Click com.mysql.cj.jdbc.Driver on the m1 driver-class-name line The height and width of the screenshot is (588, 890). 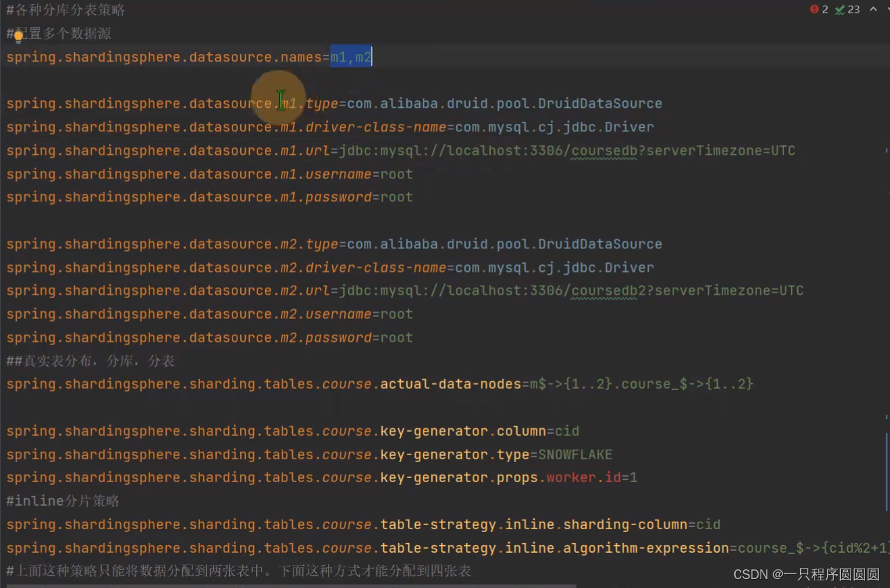click(554, 127)
